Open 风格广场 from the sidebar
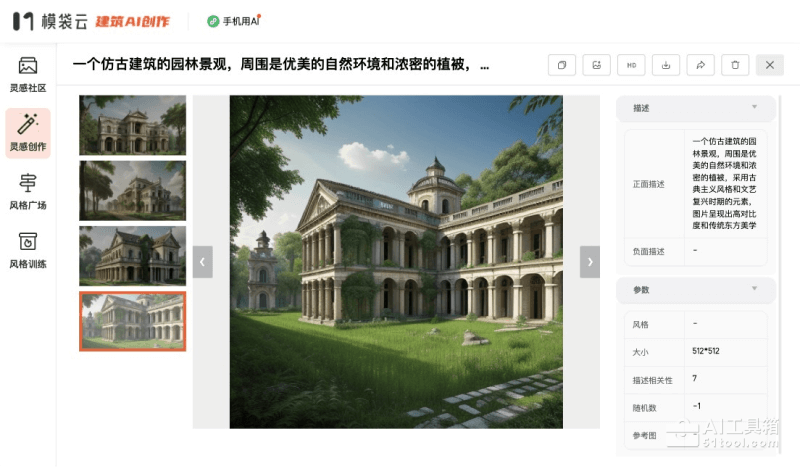The width and height of the screenshot is (800, 467). click(28, 192)
